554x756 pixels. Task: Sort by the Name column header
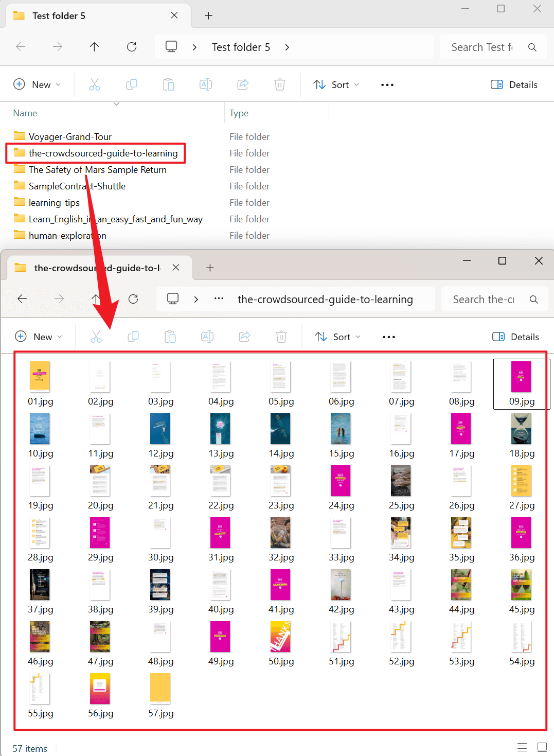(25, 113)
